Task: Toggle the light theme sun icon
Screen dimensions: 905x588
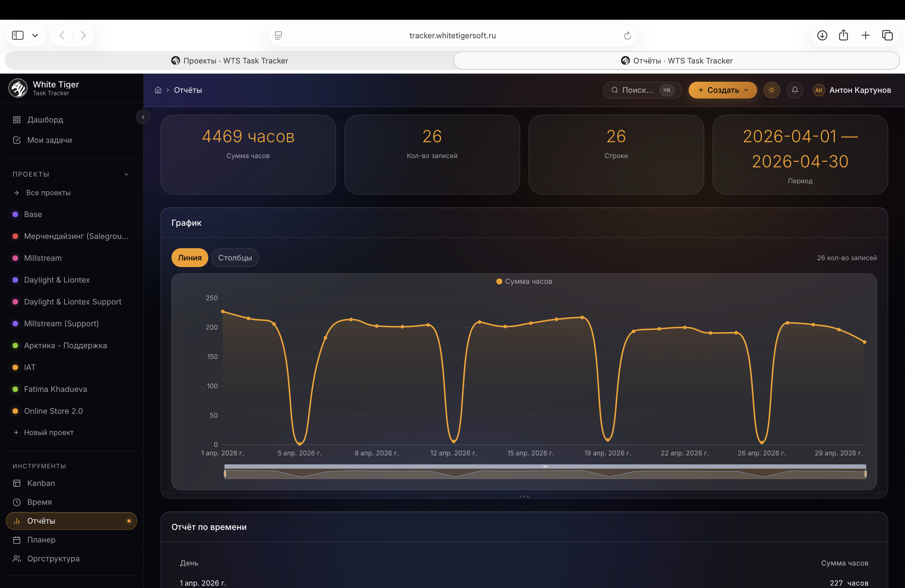Action: (772, 90)
